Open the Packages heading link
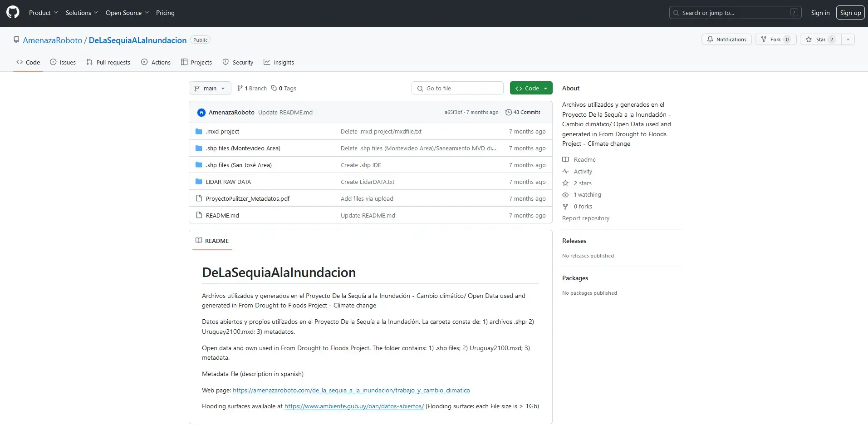 pos(575,278)
